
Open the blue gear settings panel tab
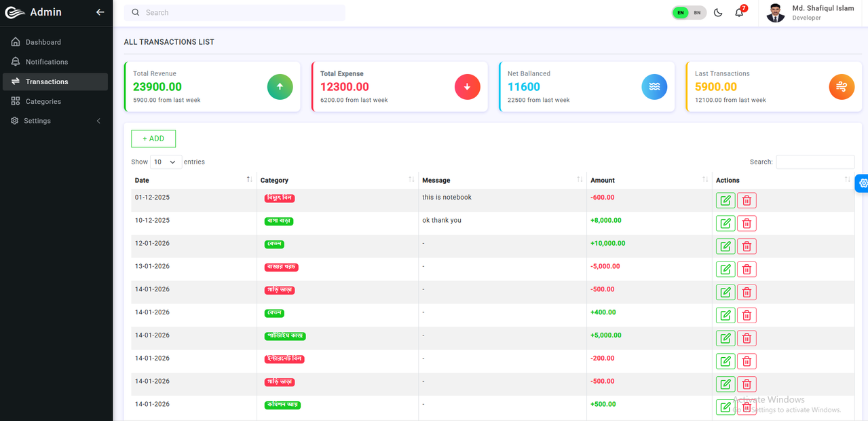coord(862,183)
